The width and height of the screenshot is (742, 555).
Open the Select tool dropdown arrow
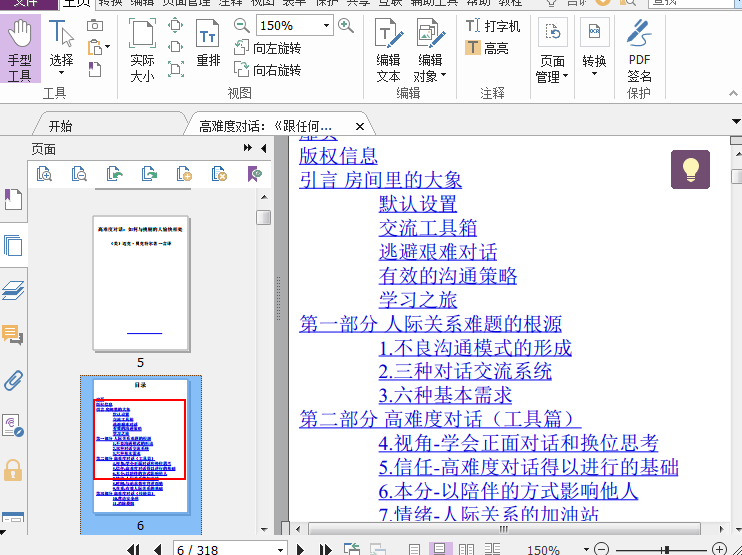[x=62, y=73]
